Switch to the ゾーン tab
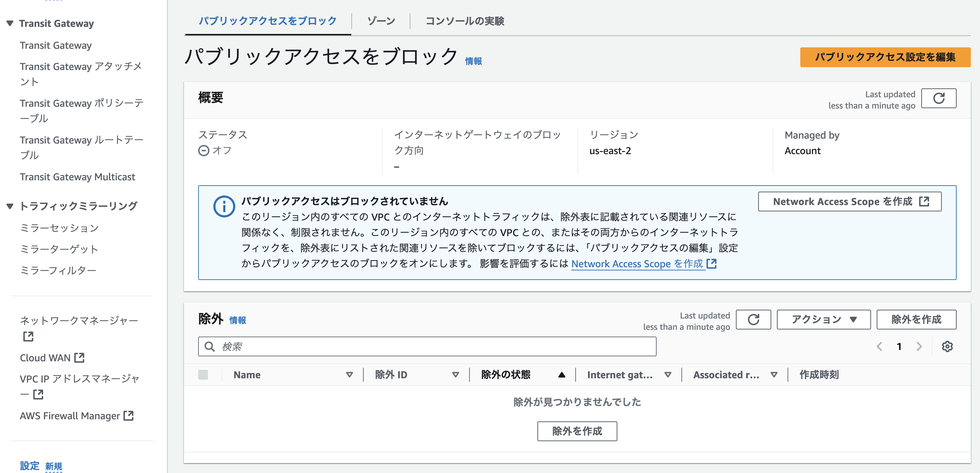This screenshot has width=980, height=473. 381,21
